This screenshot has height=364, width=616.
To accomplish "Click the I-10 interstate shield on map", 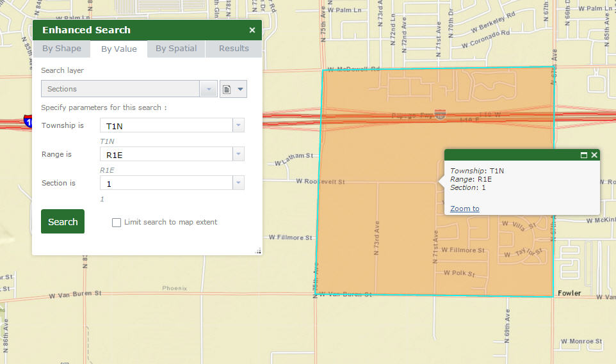I will 441,115.
